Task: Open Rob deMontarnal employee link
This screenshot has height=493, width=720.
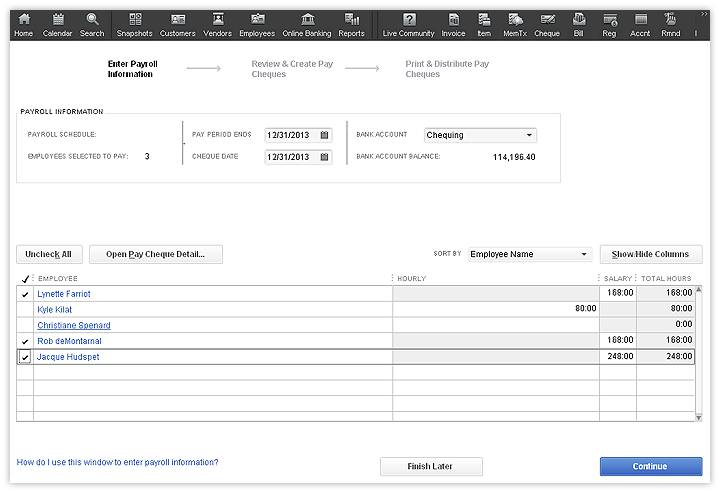Action: (x=69, y=341)
